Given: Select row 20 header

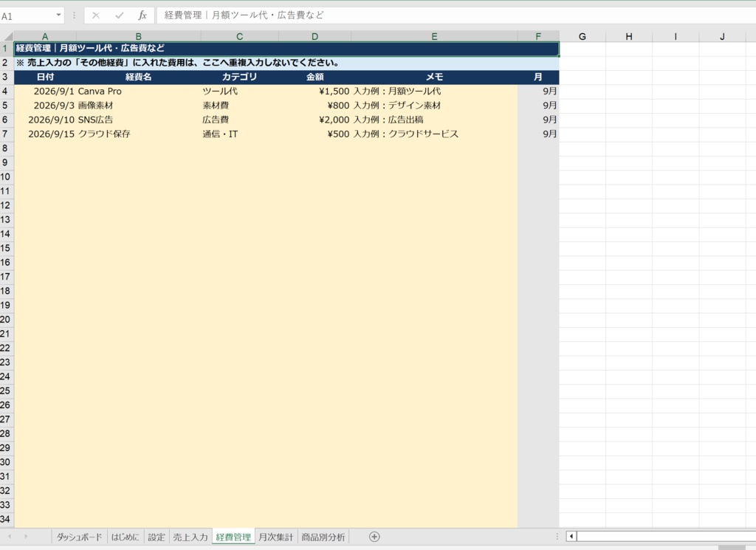Looking at the screenshot, I should (6, 319).
